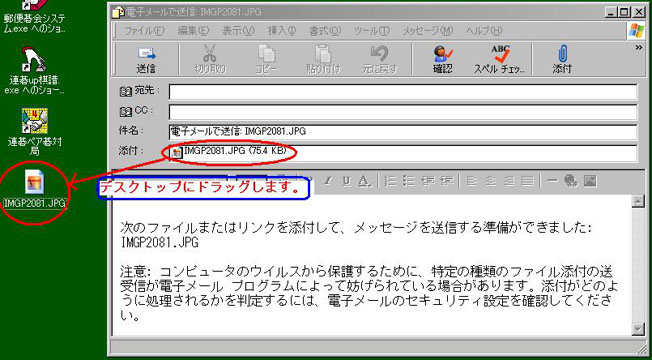Run スペル チェック (spell check)
The width and height of the screenshot is (652, 360).
click(500, 60)
